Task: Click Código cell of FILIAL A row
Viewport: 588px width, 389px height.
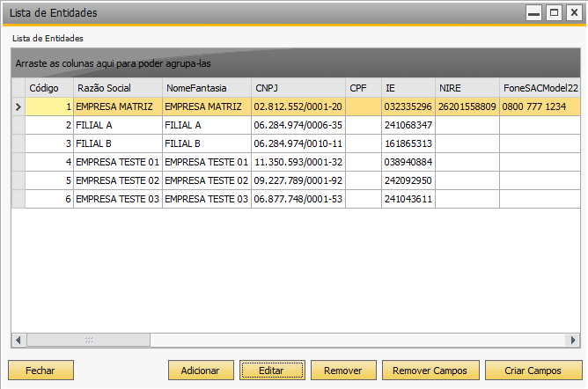Action: (x=49, y=125)
